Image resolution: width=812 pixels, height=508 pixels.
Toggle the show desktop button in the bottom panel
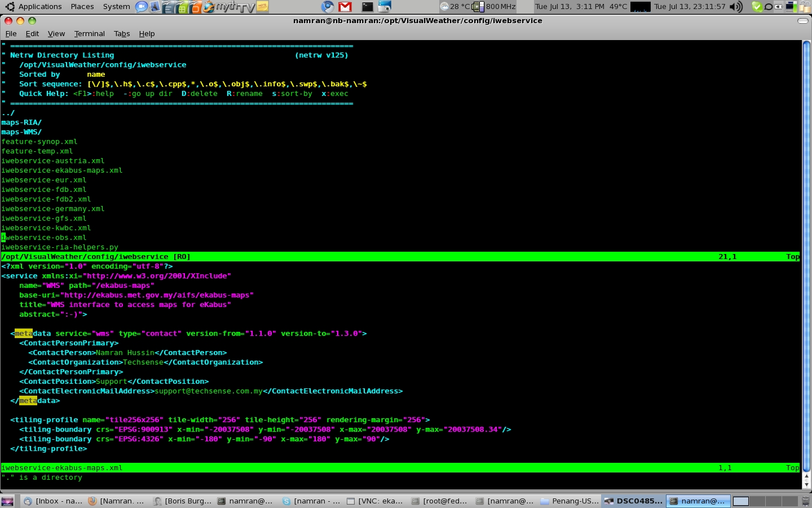(x=7, y=501)
